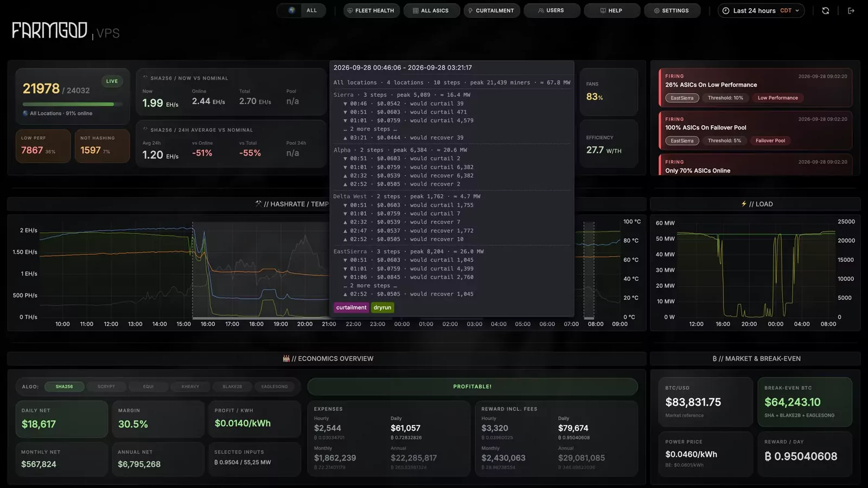The width and height of the screenshot is (868, 488).
Task: Open the Users page
Action: tap(552, 10)
